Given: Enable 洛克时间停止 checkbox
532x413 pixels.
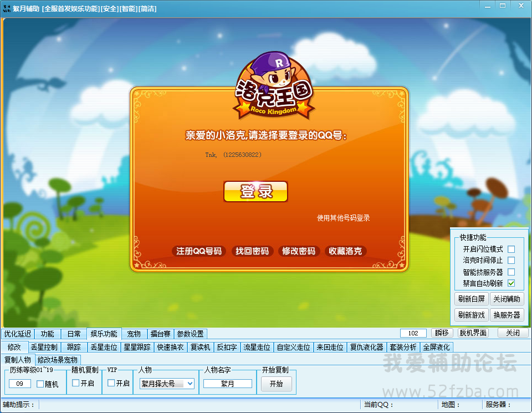Looking at the screenshot, I should click(x=511, y=261).
